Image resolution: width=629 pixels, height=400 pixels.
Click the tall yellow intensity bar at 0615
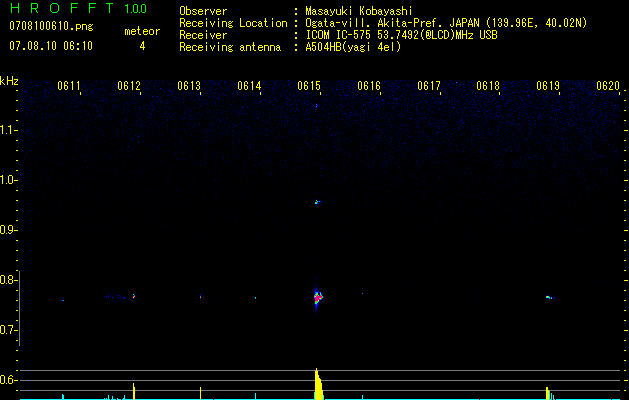318,384
